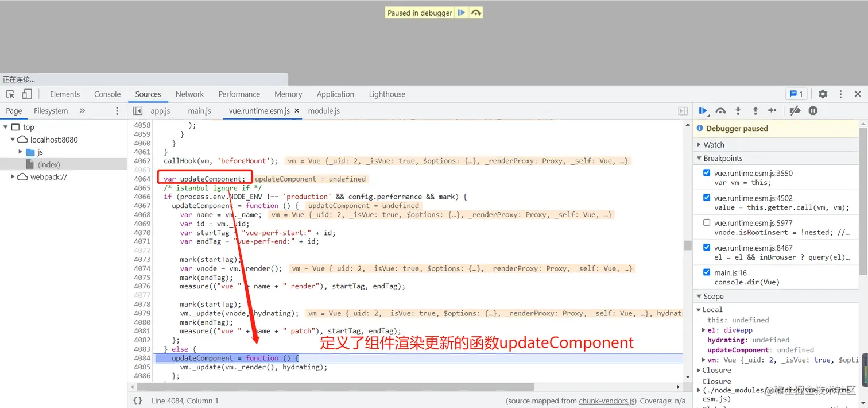
Task: Switch to Filesystem navigator tab
Action: click(x=51, y=111)
